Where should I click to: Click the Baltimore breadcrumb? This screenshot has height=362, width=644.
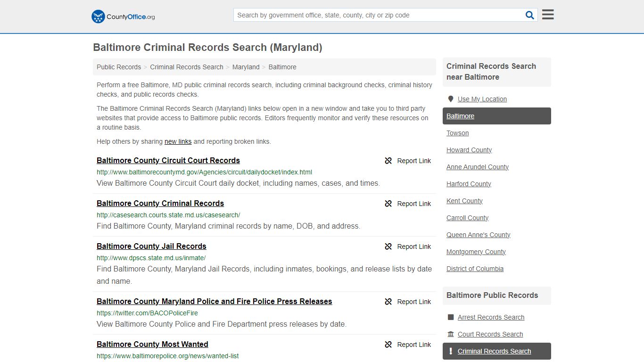pos(282,67)
